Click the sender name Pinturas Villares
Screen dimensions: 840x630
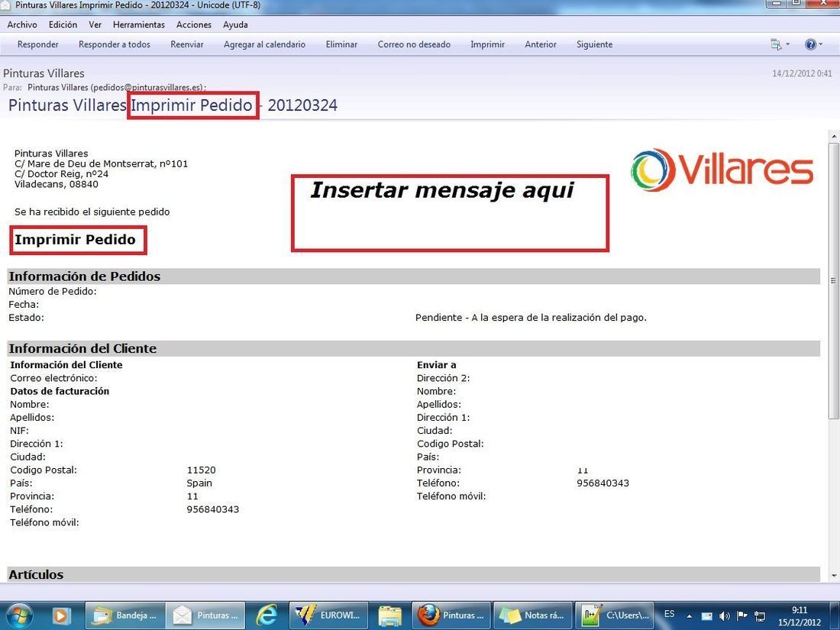click(44, 73)
